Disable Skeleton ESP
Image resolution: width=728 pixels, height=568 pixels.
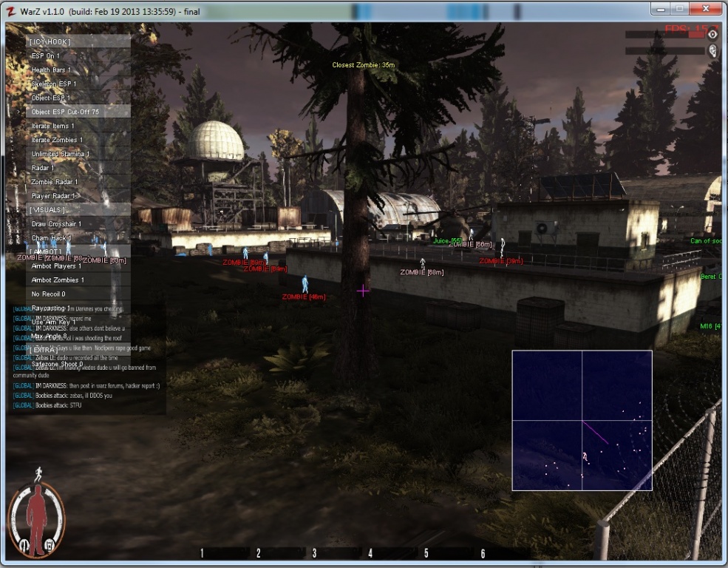tap(78, 84)
